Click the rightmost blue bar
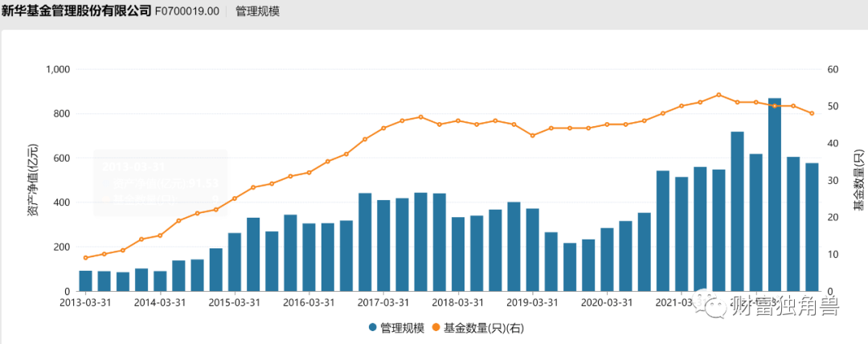Image resolution: width=868 pixels, height=344 pixels. 812,227
